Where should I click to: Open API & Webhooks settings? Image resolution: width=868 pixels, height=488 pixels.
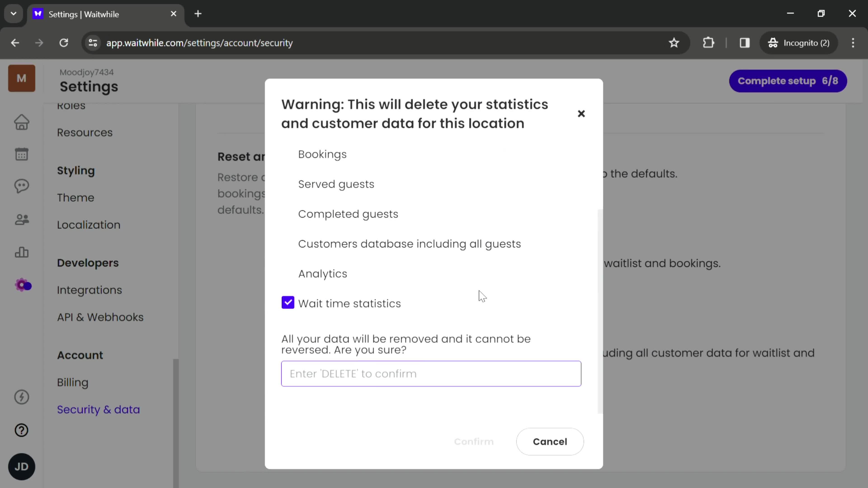[x=100, y=317]
